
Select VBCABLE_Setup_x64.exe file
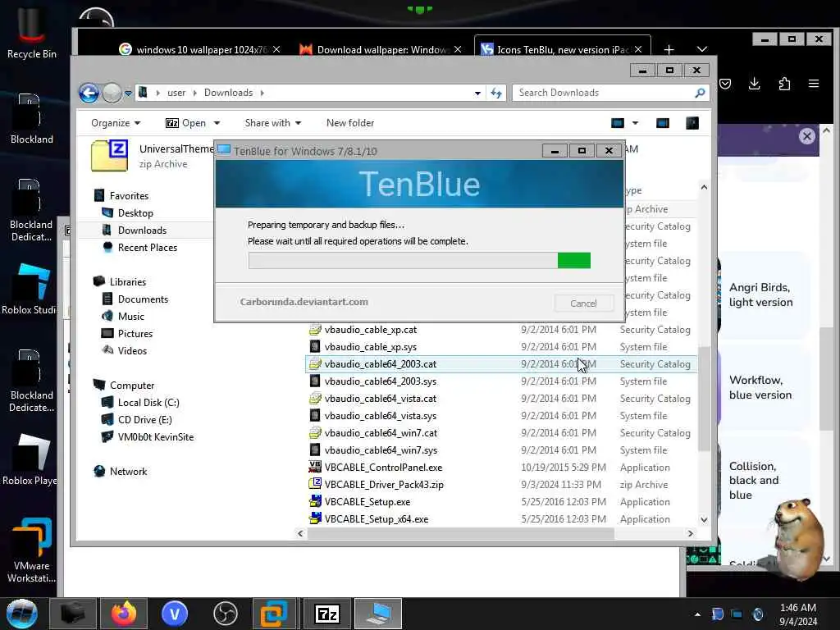[376, 519]
